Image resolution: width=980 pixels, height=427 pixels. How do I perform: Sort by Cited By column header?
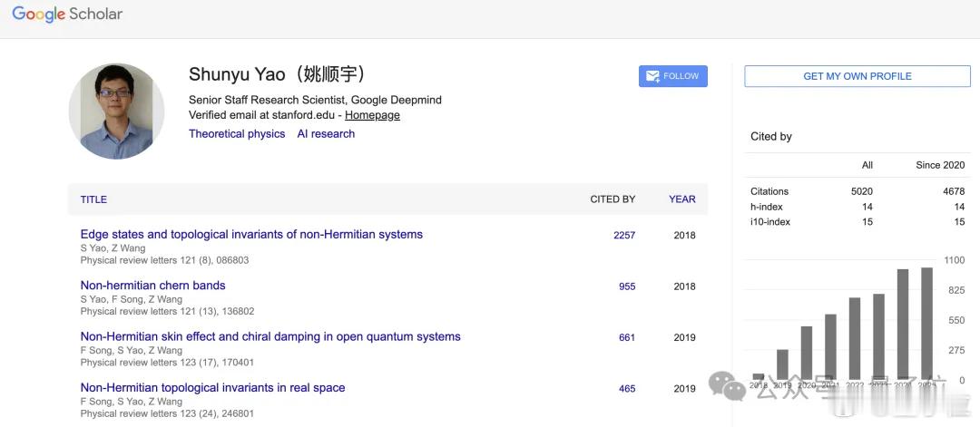coord(612,199)
